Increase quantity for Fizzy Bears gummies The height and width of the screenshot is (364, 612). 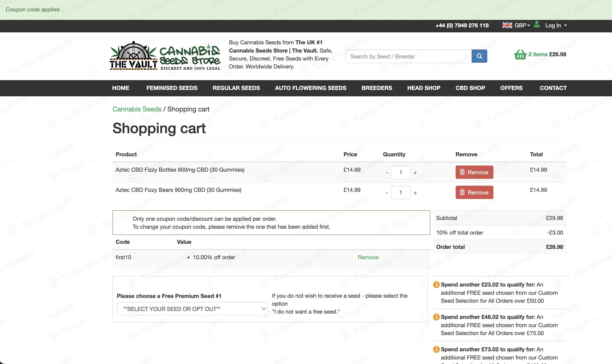pos(415,193)
